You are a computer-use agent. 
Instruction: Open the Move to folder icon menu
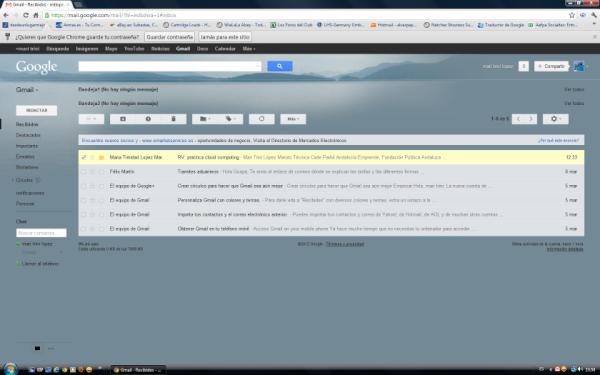click(205, 119)
